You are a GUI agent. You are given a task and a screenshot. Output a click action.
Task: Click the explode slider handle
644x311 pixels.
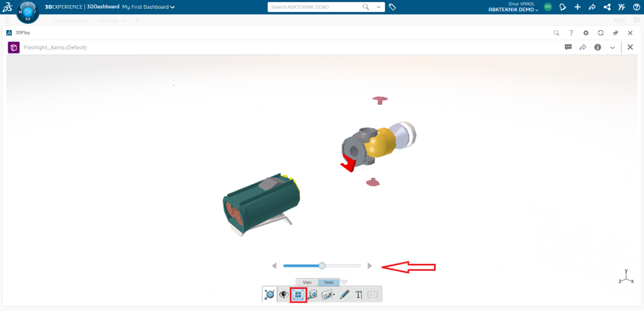tap(322, 266)
